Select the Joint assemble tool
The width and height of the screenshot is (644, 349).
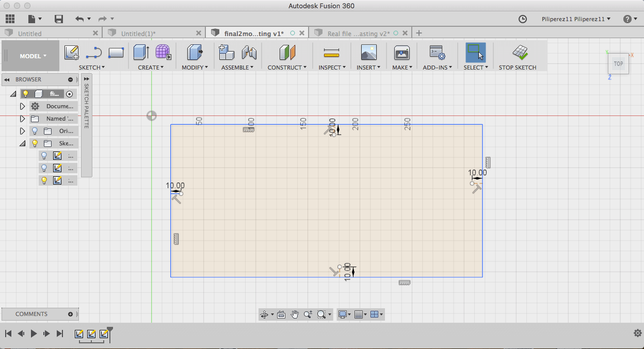249,53
